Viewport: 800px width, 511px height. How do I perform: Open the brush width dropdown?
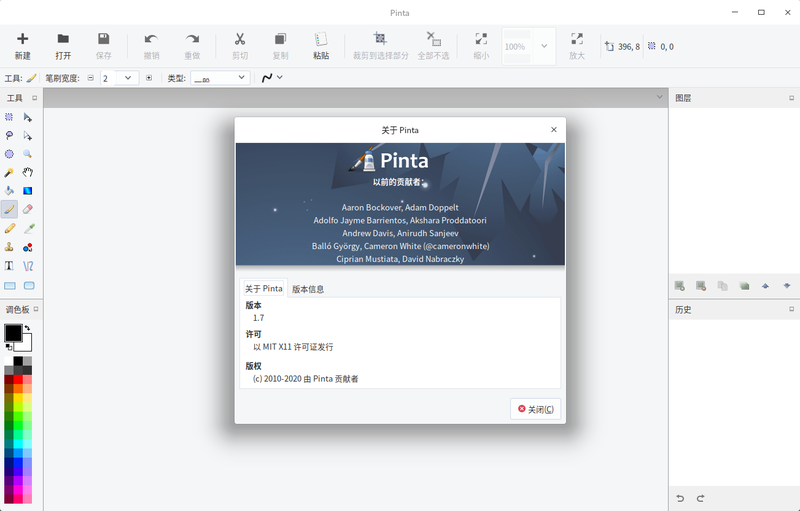(127, 77)
